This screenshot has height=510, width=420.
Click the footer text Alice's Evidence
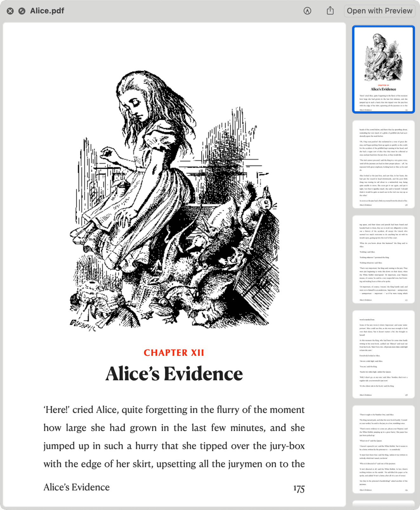click(77, 487)
